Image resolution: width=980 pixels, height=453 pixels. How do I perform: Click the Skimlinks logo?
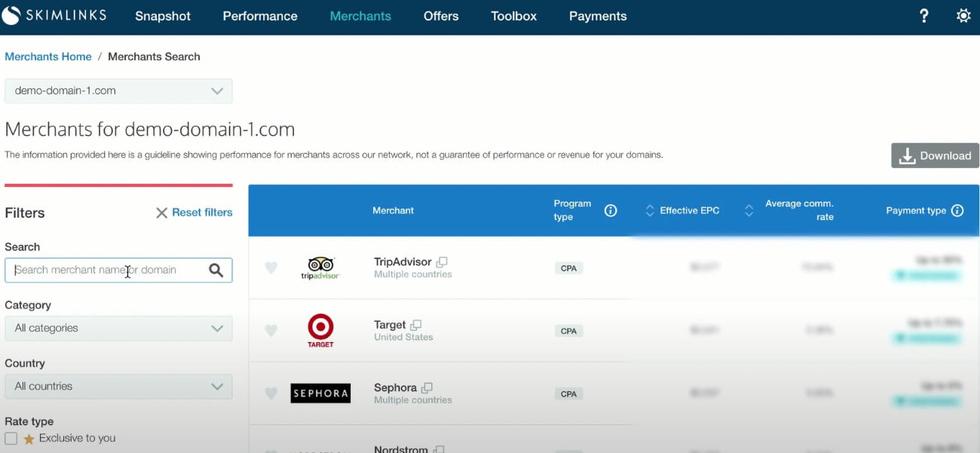click(54, 15)
